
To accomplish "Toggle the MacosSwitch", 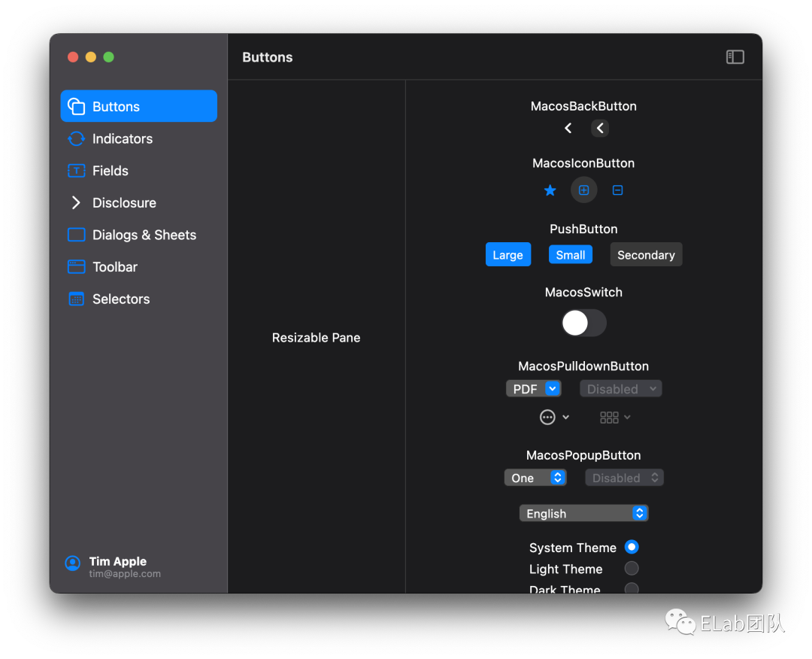I will [584, 323].
